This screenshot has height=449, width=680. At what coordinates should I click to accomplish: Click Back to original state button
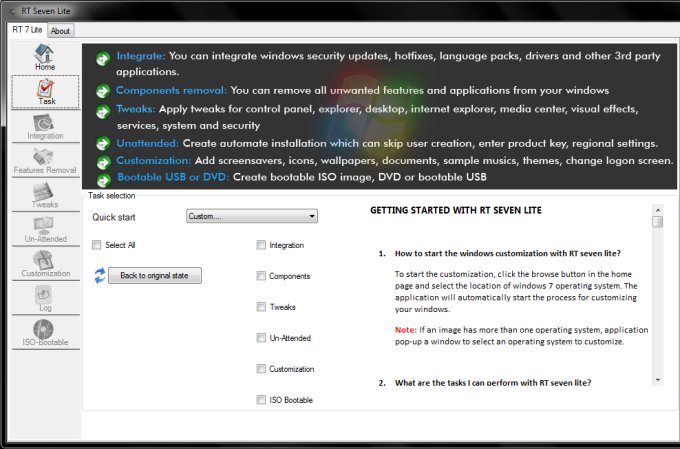coord(154,275)
